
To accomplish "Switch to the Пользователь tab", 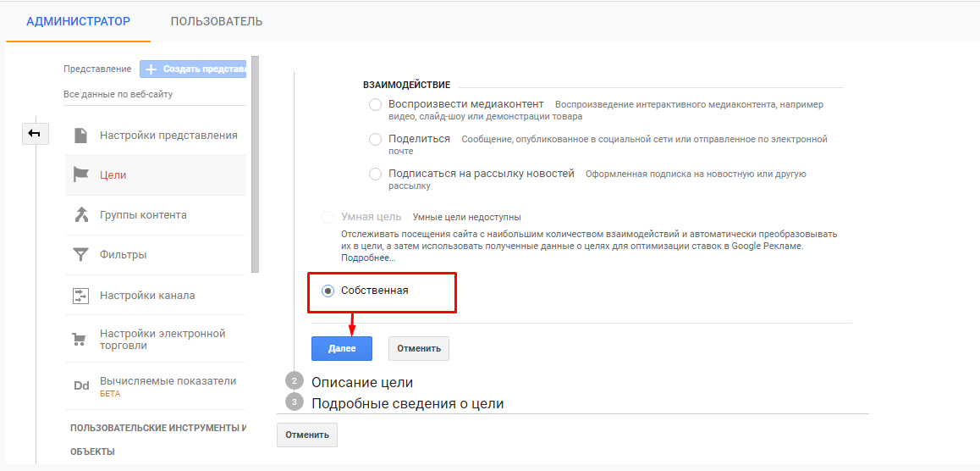I will click(217, 21).
